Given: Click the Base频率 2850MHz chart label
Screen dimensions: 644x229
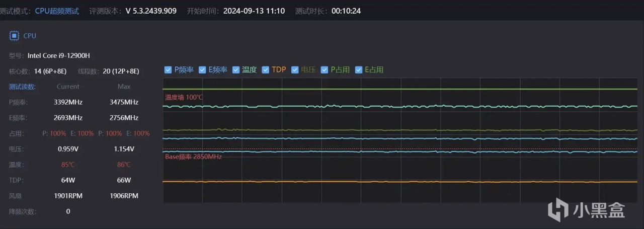Looking at the screenshot, I should [x=193, y=157].
